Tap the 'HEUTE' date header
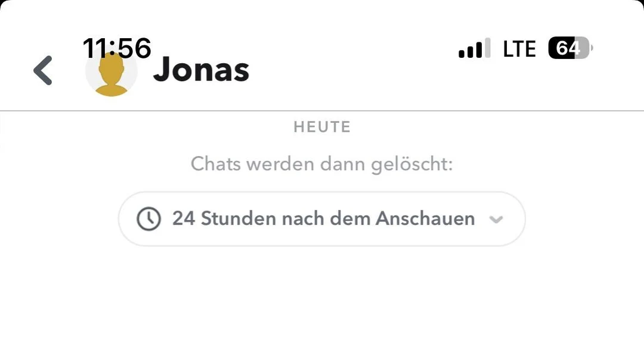 (322, 127)
